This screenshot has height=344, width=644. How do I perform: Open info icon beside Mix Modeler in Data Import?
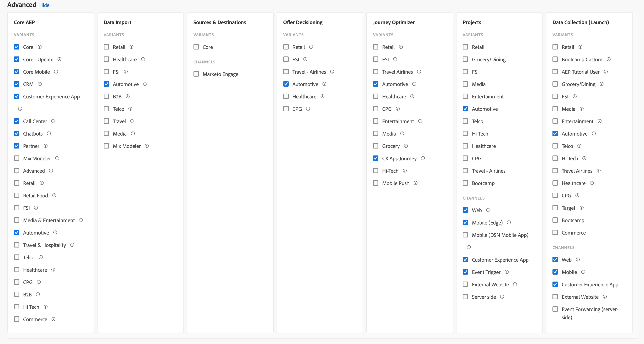[147, 146]
